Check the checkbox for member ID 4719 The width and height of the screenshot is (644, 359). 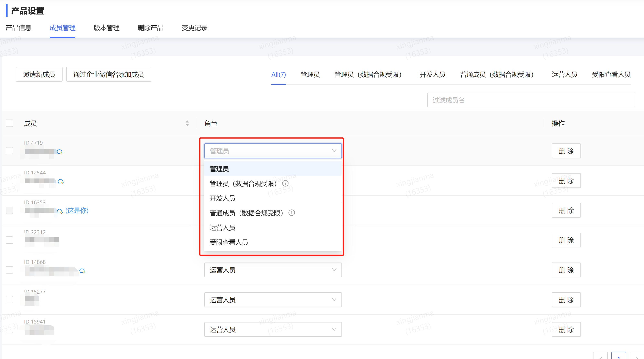pos(10,151)
